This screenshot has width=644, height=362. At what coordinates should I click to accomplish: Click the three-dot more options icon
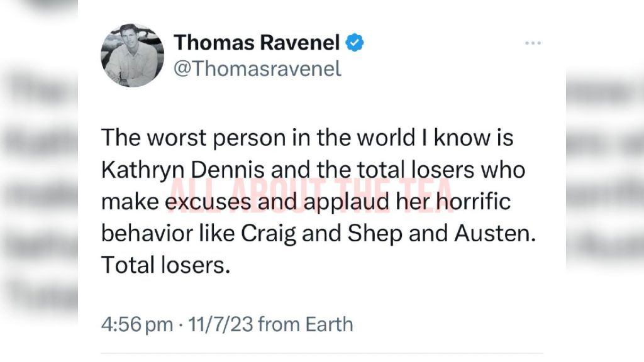[533, 42]
